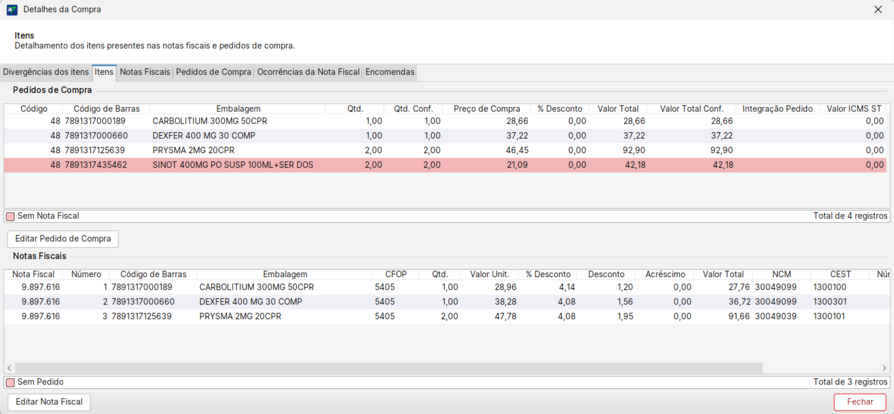The height and width of the screenshot is (414, 894).
Task: Click the CFOP column header
Action: tap(396, 274)
